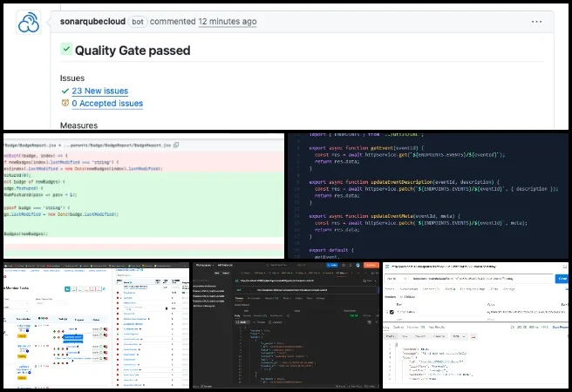Click Save Response in light Postman
Image resolution: width=572 pixels, height=392 pixels.
[x=560, y=328]
